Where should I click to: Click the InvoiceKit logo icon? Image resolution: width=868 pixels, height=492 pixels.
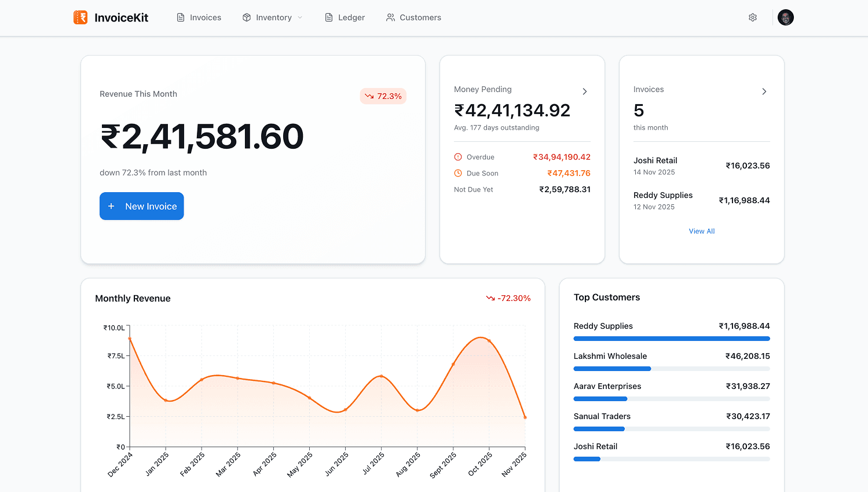(x=81, y=17)
